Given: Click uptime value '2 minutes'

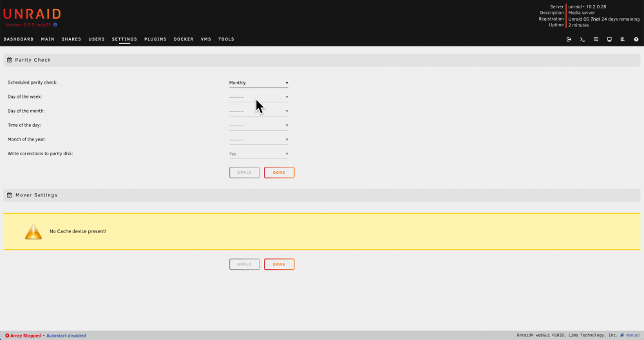Looking at the screenshot, I should (578, 25).
